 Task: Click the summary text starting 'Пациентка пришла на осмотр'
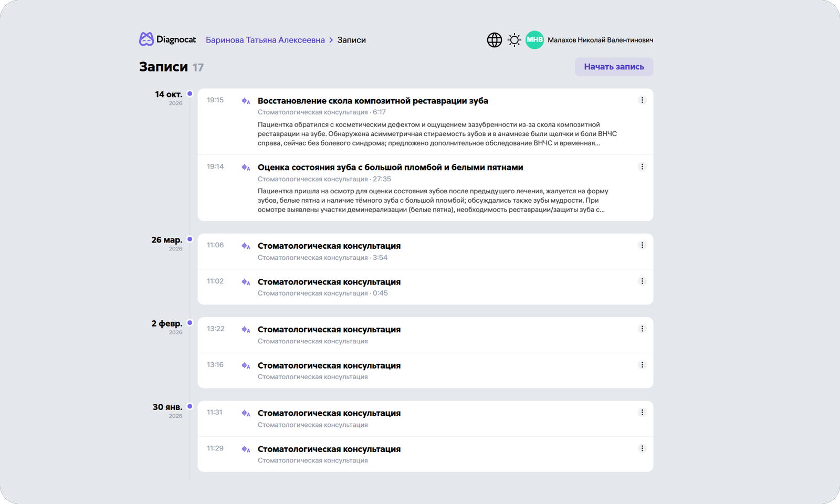(433, 201)
